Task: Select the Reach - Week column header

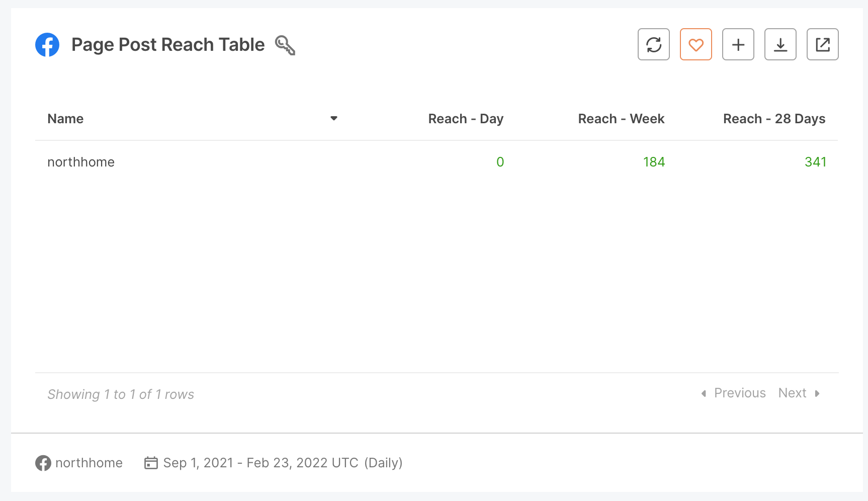Action: click(621, 119)
